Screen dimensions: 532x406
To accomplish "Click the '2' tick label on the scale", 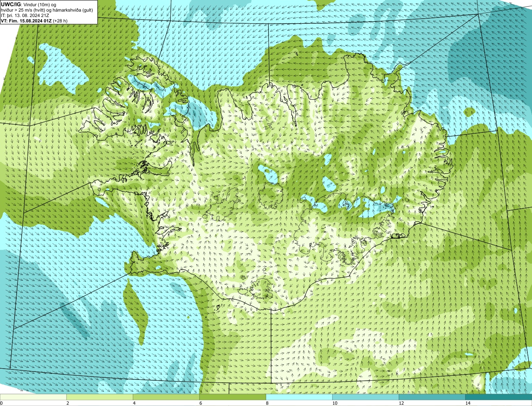I will coord(67,403).
